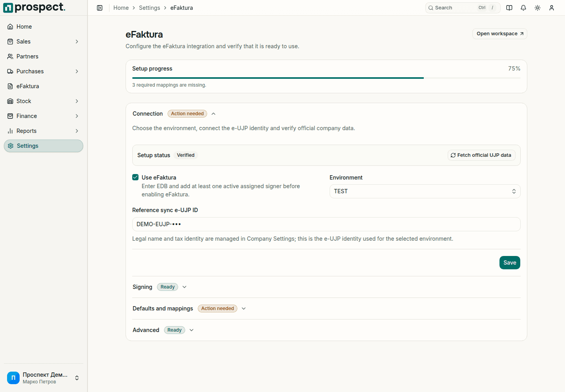Image resolution: width=565 pixels, height=392 pixels.
Task: Click the 75% progress value
Action: pos(514,69)
